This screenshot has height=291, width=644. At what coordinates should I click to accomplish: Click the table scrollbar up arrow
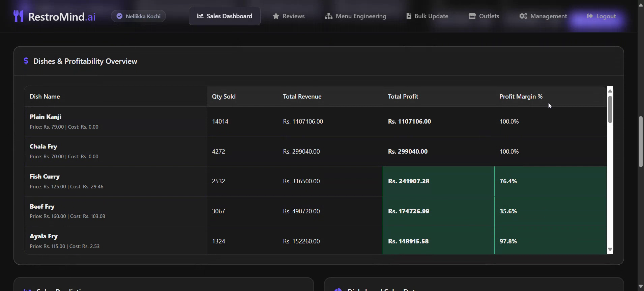tap(610, 91)
